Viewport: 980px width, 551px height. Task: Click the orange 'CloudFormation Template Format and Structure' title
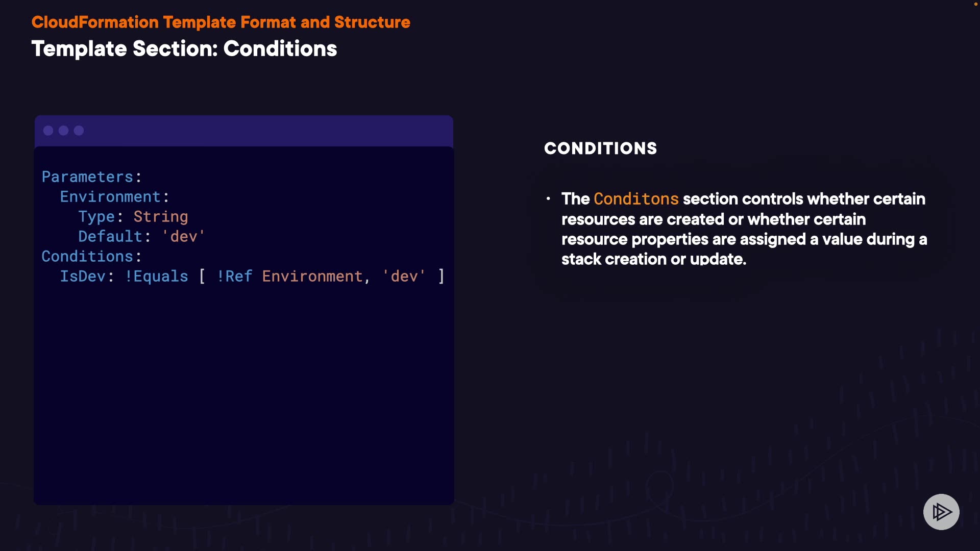(220, 22)
